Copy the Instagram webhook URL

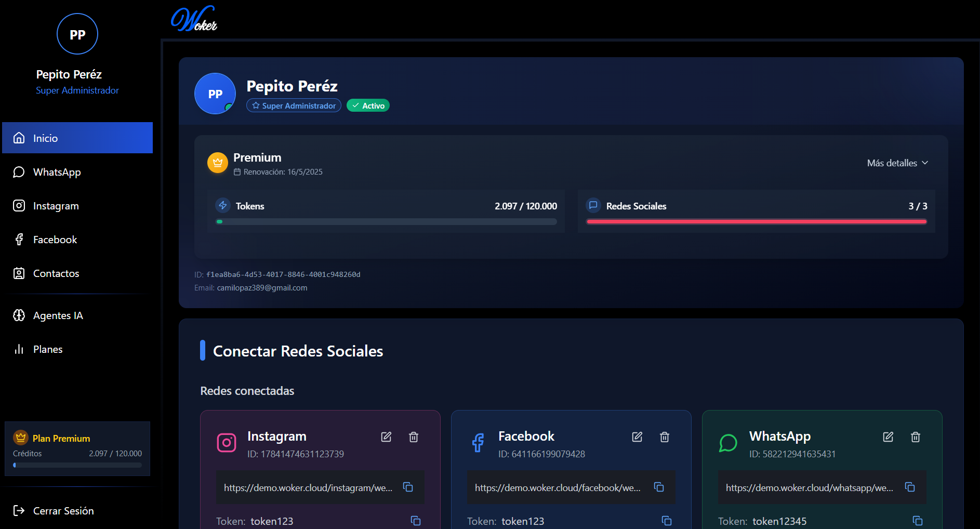point(408,487)
